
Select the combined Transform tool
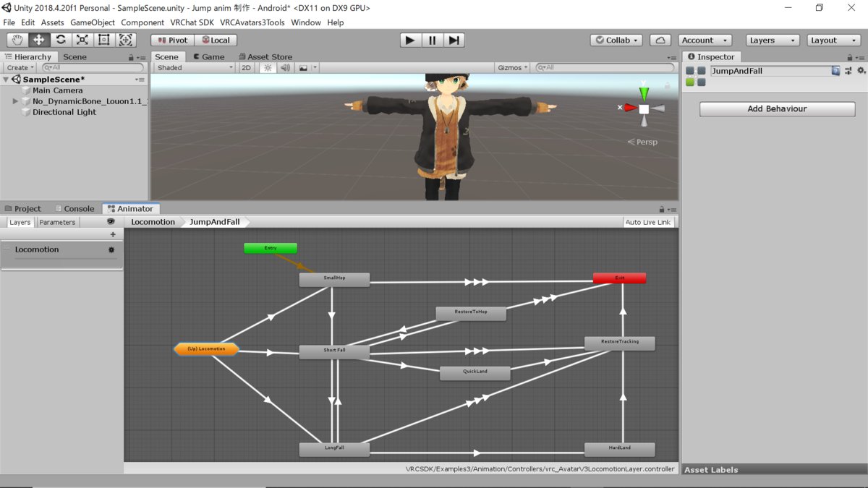126,40
